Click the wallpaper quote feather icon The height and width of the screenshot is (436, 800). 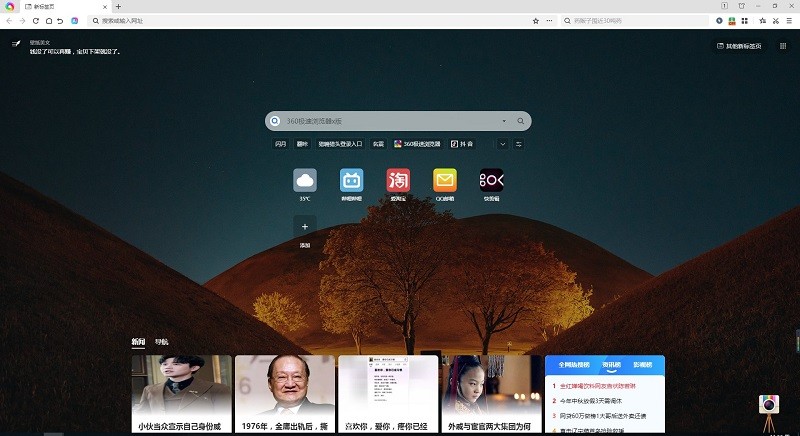tap(16, 44)
